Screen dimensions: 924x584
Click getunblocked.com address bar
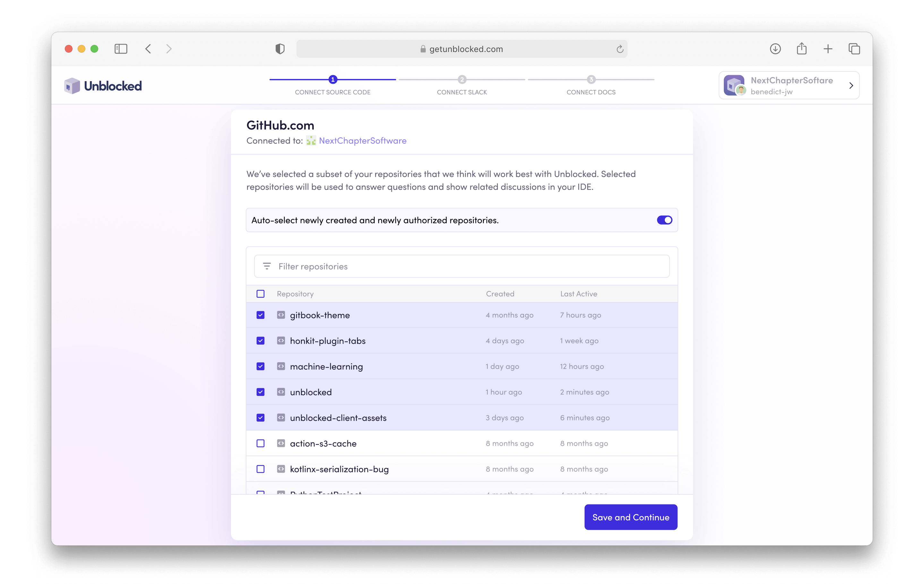point(462,49)
